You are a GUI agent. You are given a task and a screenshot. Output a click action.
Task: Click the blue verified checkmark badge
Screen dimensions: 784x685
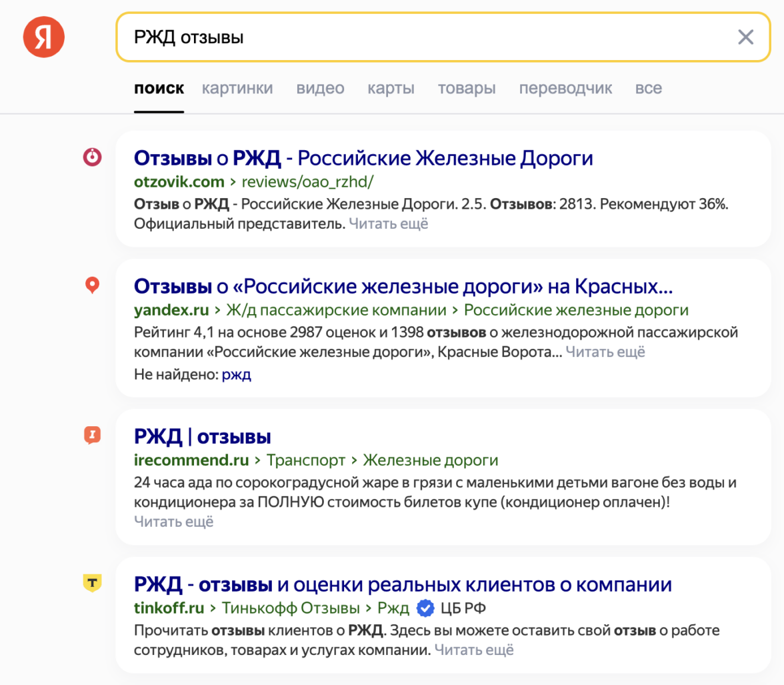point(425,608)
